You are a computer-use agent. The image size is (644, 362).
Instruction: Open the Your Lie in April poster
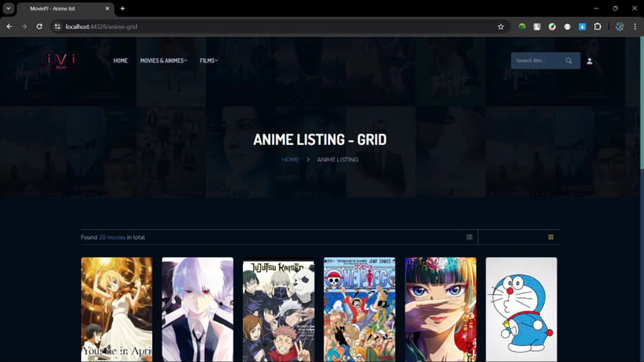click(x=117, y=309)
